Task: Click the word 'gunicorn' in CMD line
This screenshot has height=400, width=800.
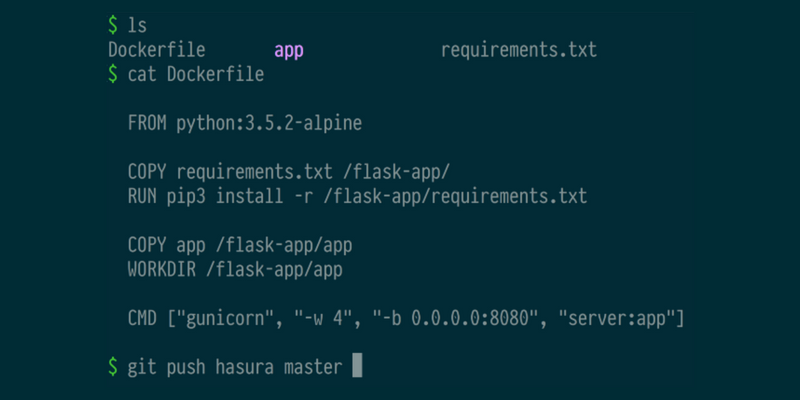Action: coord(226,319)
